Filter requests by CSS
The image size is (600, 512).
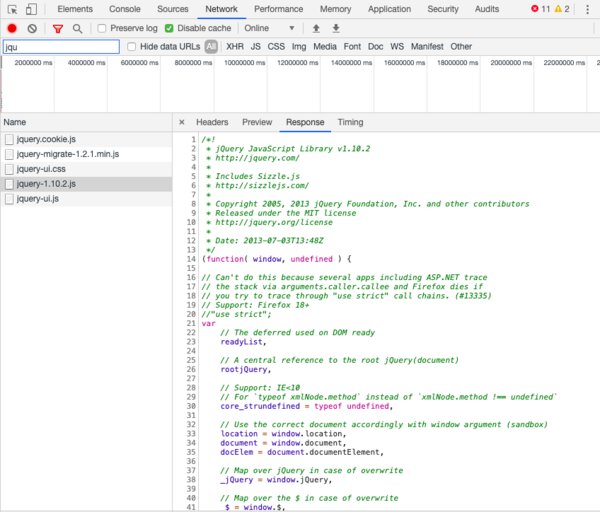point(276,47)
